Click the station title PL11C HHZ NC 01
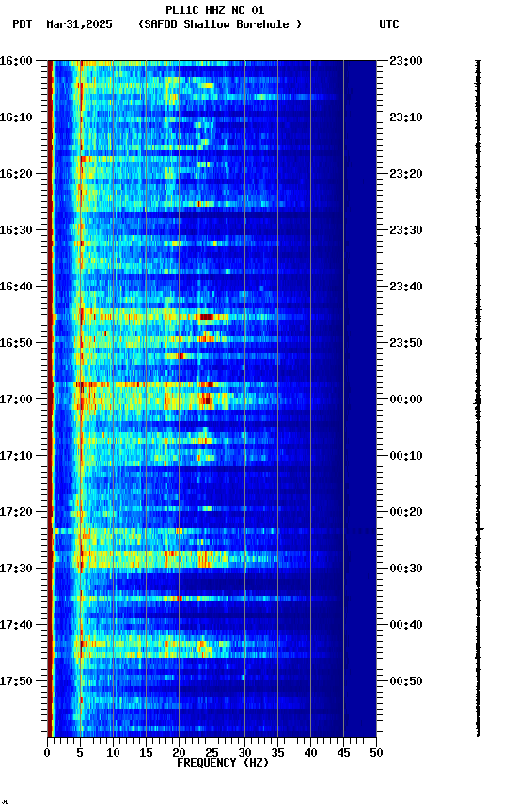The height and width of the screenshot is (812, 519). [x=215, y=9]
